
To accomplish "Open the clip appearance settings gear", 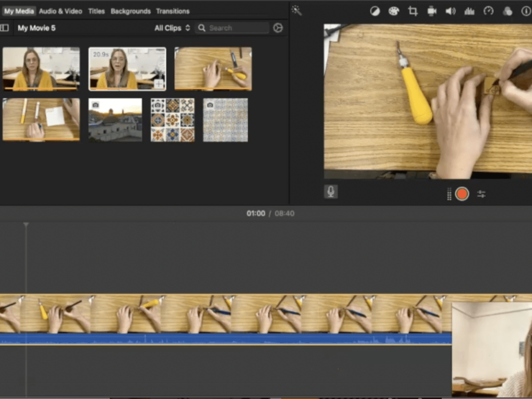I will (x=278, y=27).
